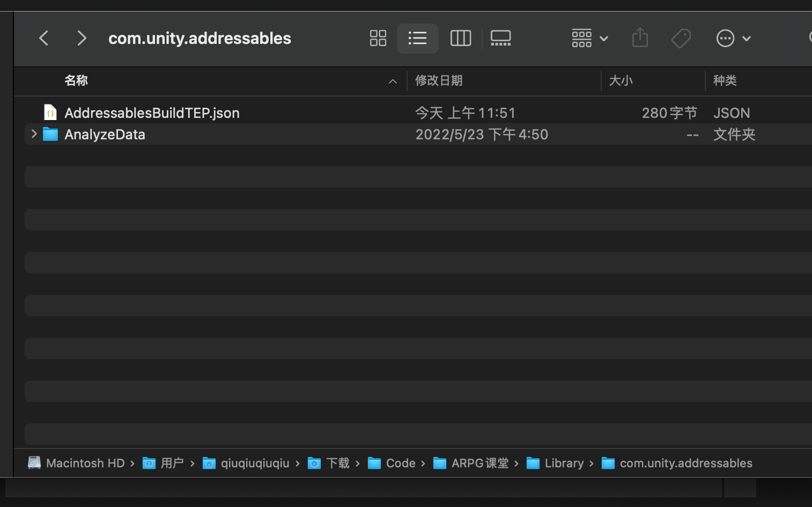Open 下载 folder in the path bar

coord(328,463)
